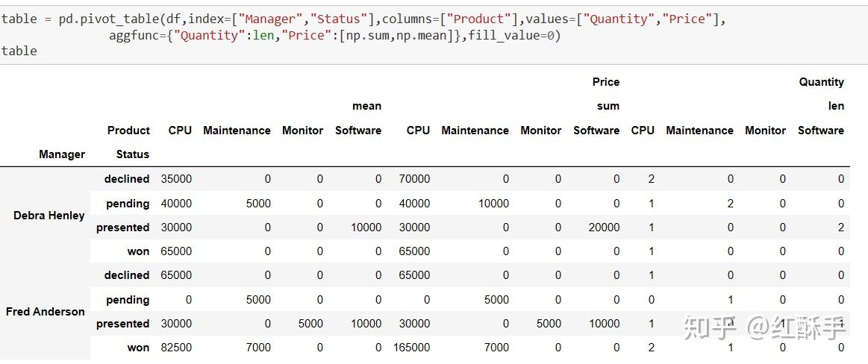Screen dimensions: 868x364
Task: Click Fred Anderson pending sum Maintenance value 5000
Action: pos(496,300)
